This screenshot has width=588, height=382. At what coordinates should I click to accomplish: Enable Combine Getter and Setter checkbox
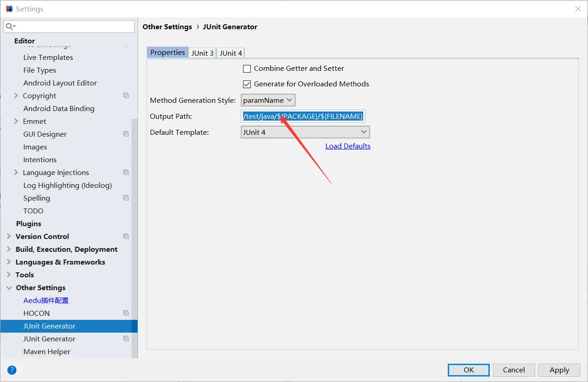click(x=247, y=69)
